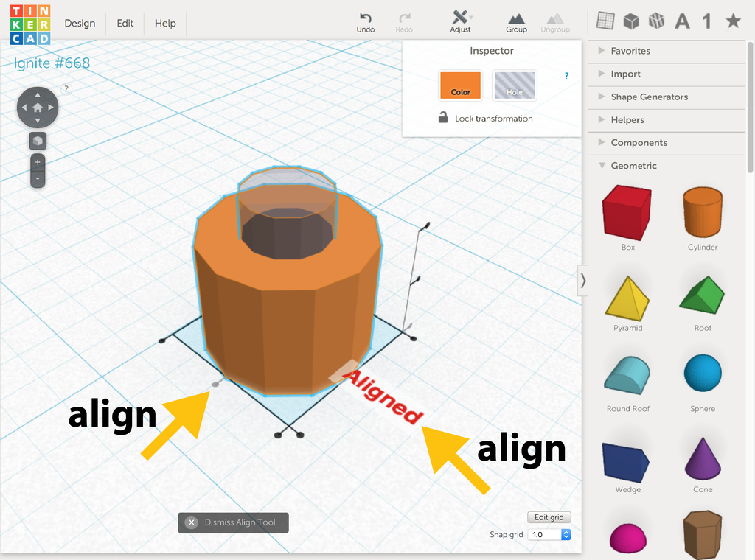Dismiss the Align Tool
755x560 pixels.
pyautogui.click(x=234, y=522)
